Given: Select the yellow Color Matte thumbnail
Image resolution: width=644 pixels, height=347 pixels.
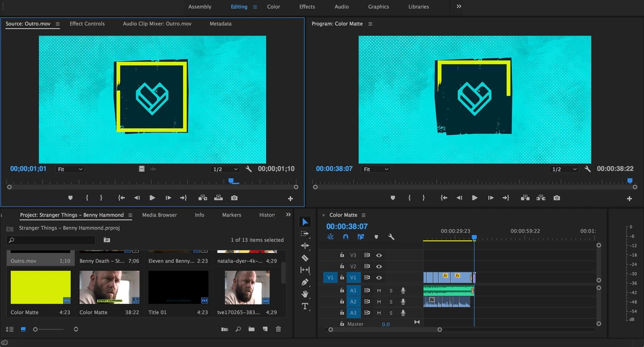Looking at the screenshot, I should point(40,287).
